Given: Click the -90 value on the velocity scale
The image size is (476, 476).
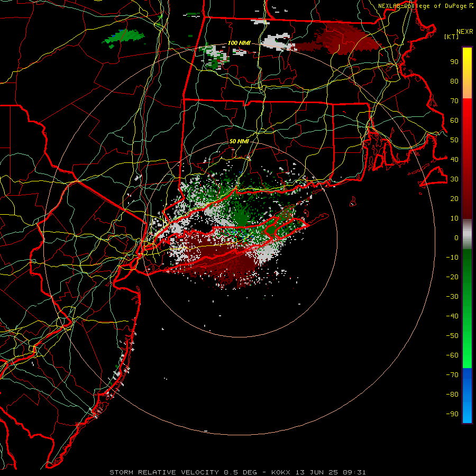Looking at the screenshot, I should coord(452,414).
